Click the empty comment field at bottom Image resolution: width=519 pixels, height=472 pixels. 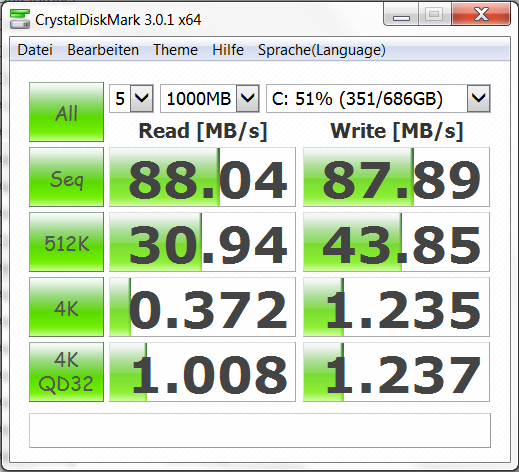click(260, 430)
